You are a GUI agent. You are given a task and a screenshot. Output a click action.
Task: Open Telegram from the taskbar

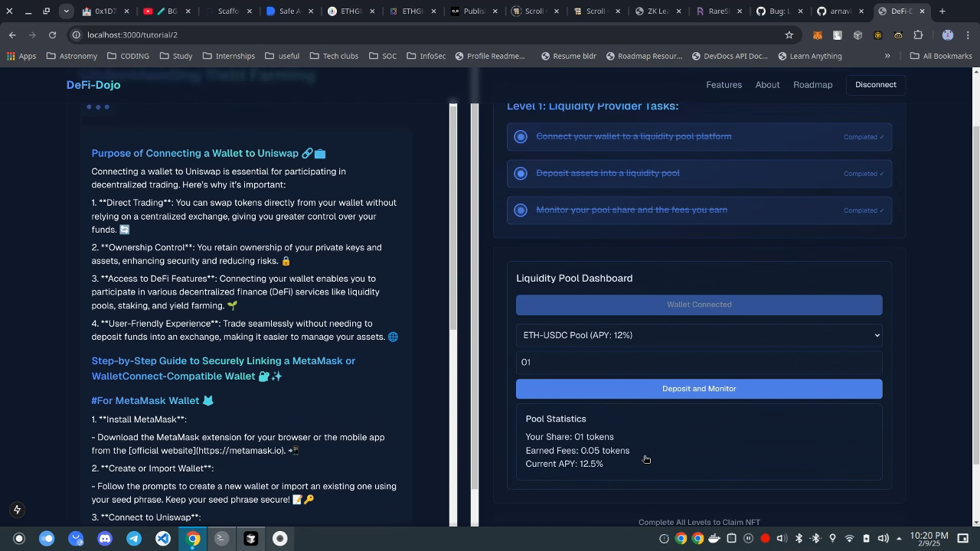[x=134, y=539]
